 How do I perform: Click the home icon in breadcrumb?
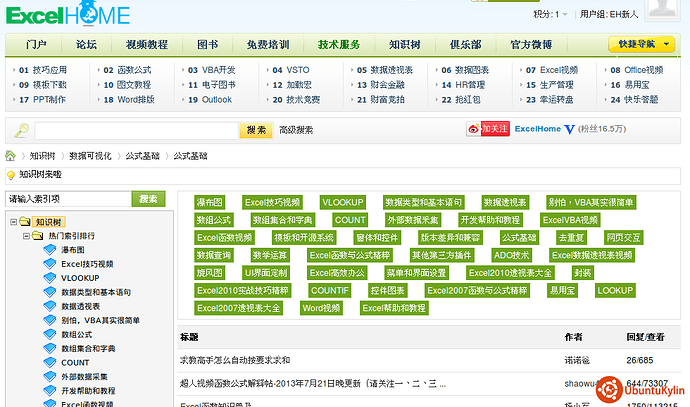11,156
